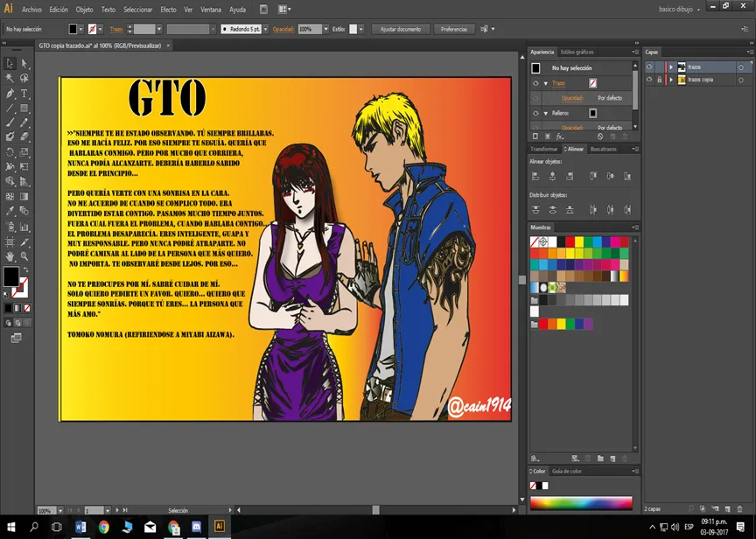Select the Pen tool
Viewport: 756px width, 539px height.
tap(10, 93)
